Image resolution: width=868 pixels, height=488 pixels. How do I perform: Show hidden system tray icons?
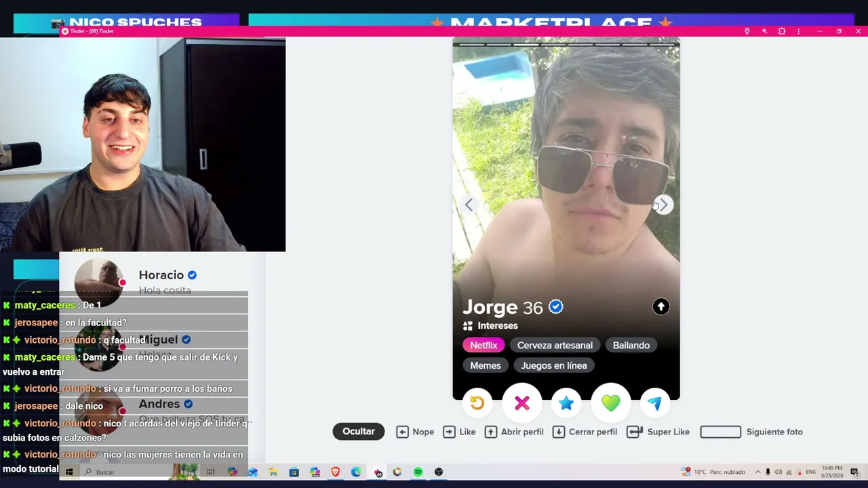(757, 472)
